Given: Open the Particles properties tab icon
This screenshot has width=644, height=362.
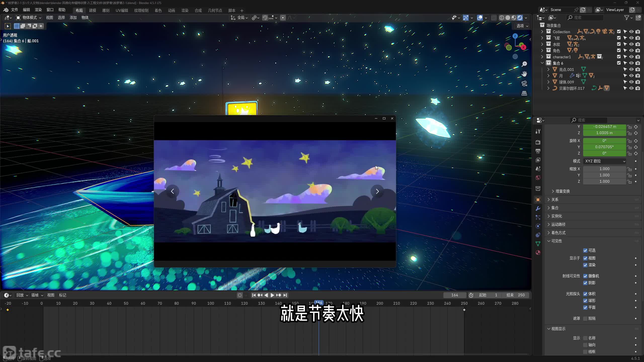Looking at the screenshot, I should tap(538, 217).
